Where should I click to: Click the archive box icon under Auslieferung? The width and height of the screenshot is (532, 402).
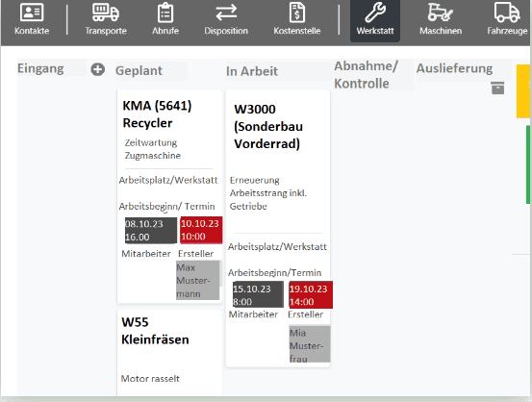point(497,88)
